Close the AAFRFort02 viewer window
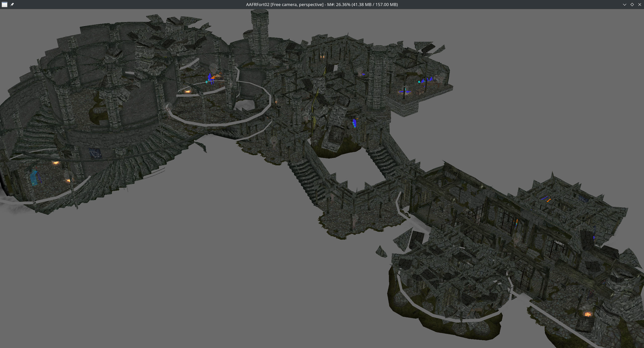The width and height of the screenshot is (644, 348). 640,4
